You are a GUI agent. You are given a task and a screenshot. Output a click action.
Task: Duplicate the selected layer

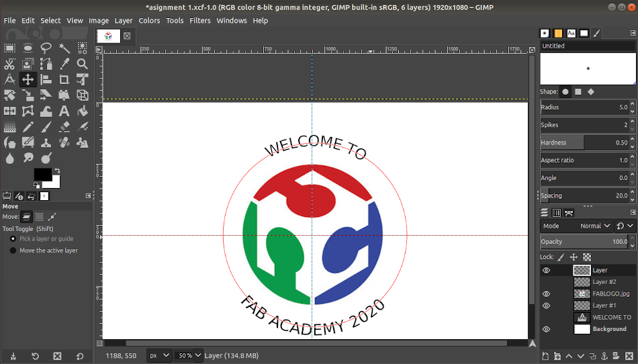[592, 356]
